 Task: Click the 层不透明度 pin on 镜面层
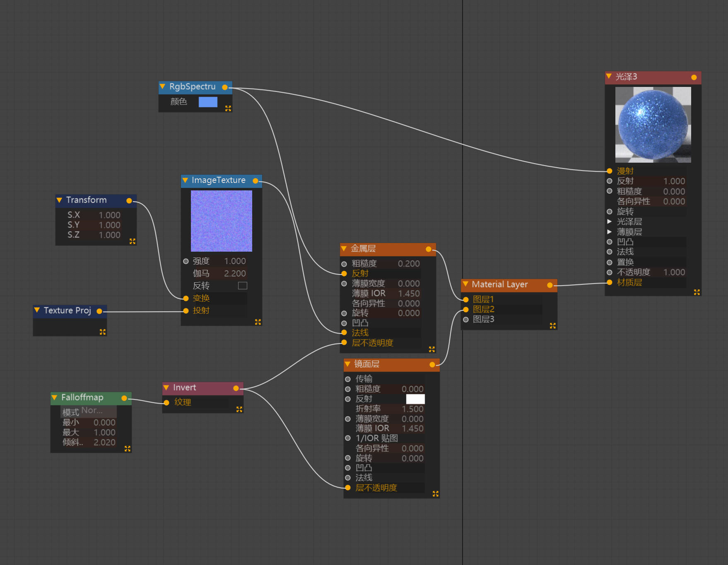[348, 488]
